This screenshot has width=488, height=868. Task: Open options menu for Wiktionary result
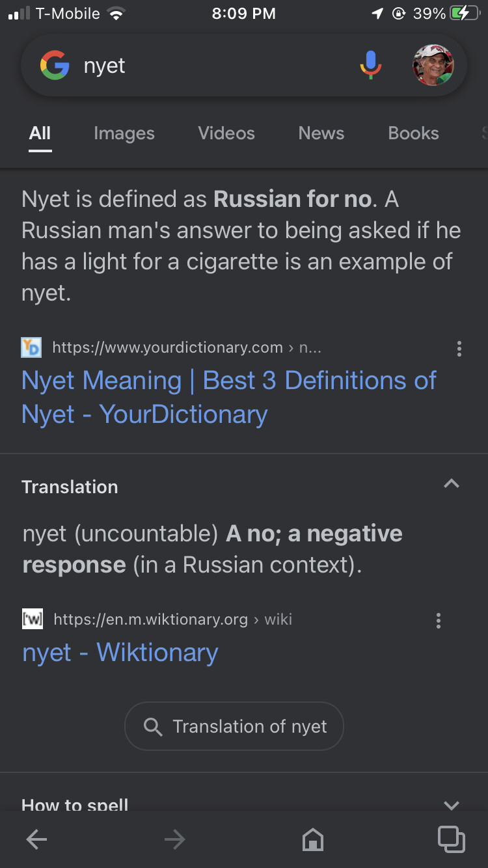coord(439,620)
